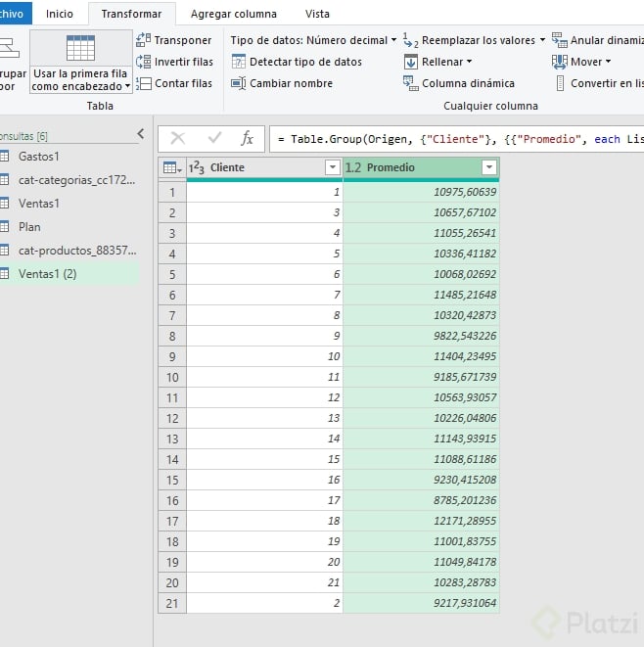Select the Gastos1 query
The width and height of the screenshot is (644, 647).
[39, 157]
